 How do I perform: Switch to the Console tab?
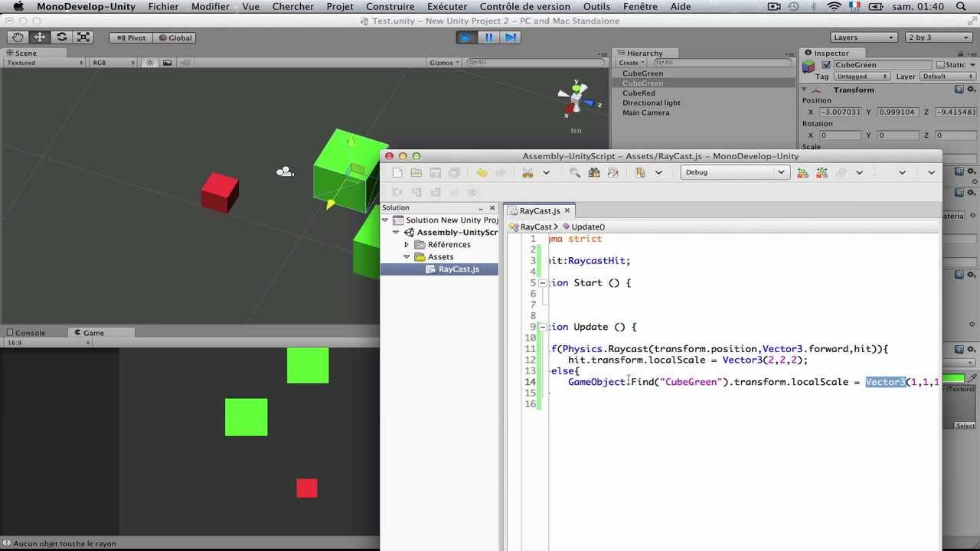point(26,333)
